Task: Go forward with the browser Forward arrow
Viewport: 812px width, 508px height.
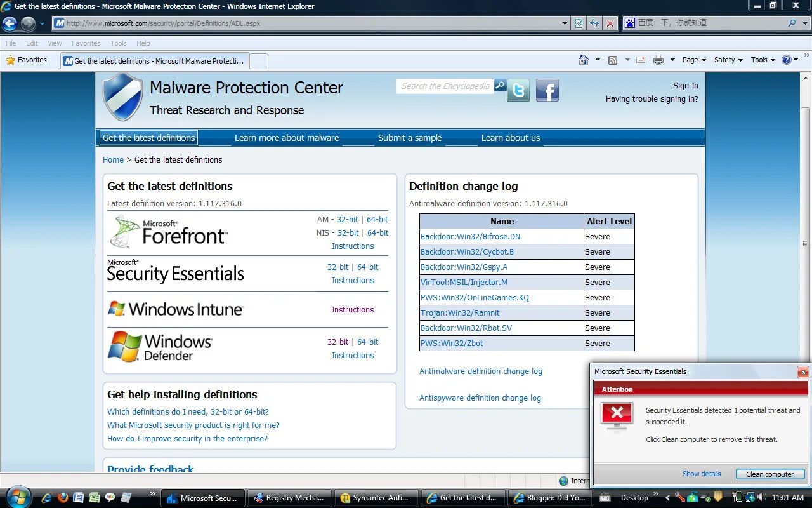Action: tap(28, 24)
